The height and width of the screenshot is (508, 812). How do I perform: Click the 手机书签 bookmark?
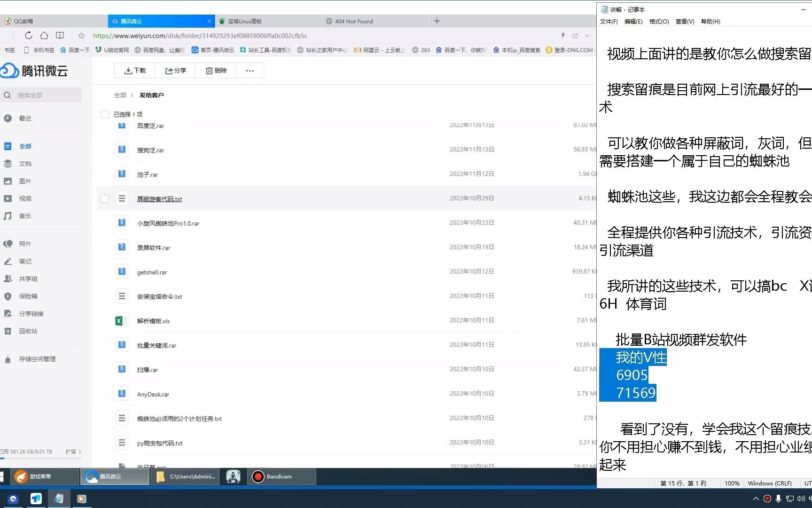39,50
